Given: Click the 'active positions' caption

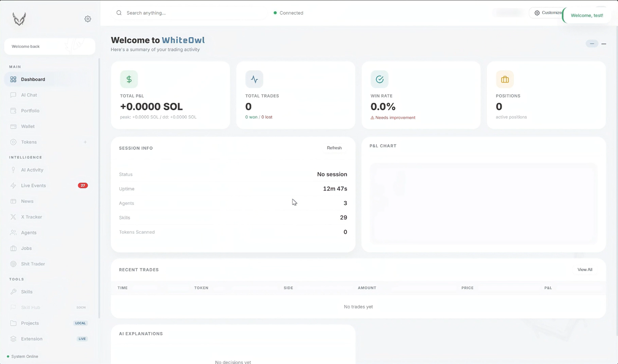Looking at the screenshot, I should (x=511, y=117).
